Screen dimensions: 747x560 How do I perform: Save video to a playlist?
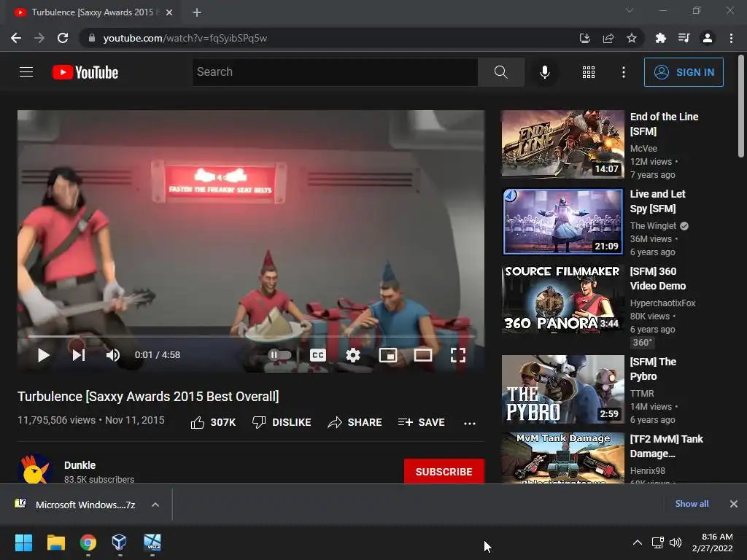[x=421, y=422]
